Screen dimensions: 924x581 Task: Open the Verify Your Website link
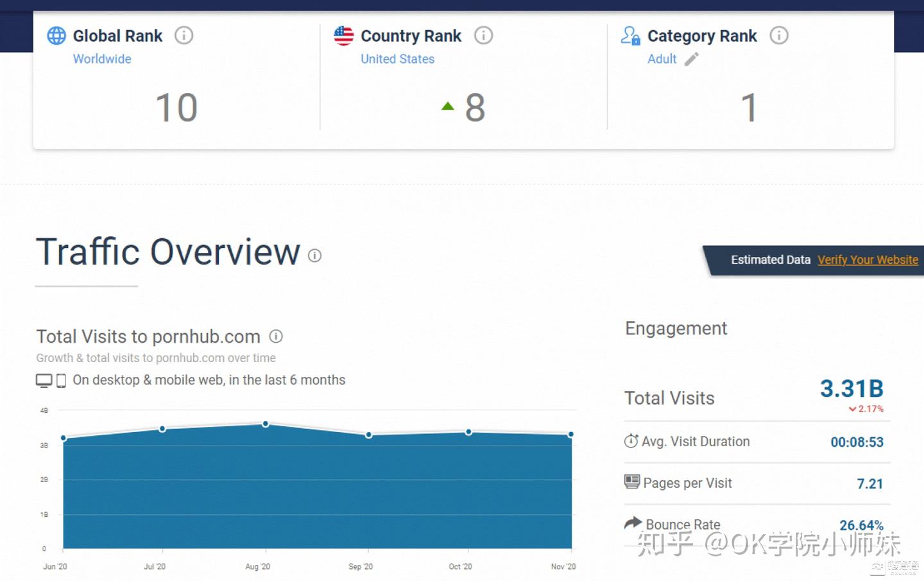tap(868, 260)
